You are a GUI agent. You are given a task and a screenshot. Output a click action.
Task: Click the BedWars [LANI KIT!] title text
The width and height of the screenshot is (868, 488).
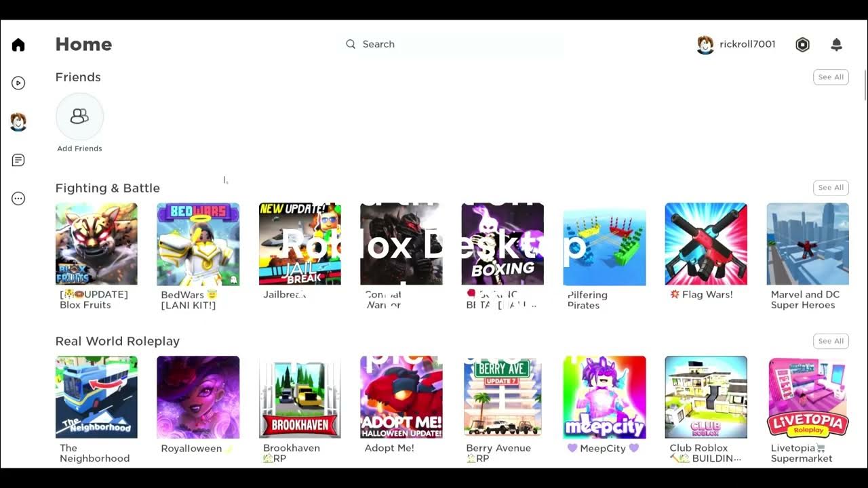coord(189,300)
